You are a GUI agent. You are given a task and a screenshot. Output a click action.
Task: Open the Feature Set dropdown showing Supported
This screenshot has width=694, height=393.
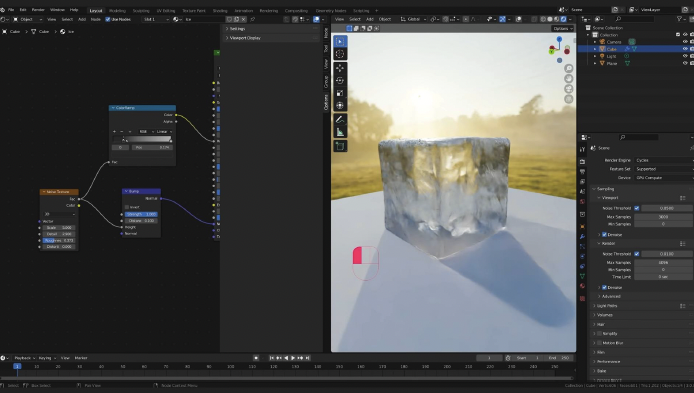(664, 169)
